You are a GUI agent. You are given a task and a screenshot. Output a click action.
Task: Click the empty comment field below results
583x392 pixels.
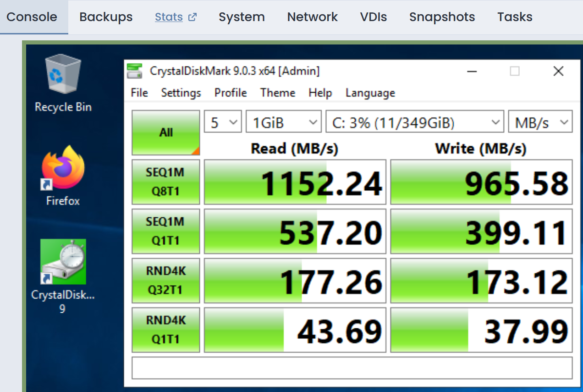[x=352, y=368]
